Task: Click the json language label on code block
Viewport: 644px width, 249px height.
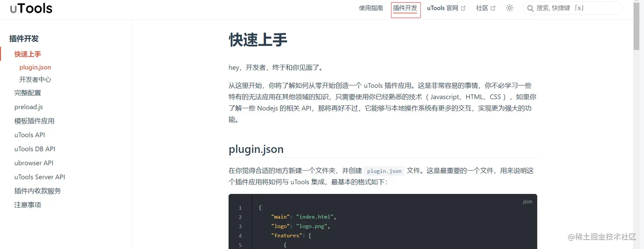Action: [x=527, y=202]
